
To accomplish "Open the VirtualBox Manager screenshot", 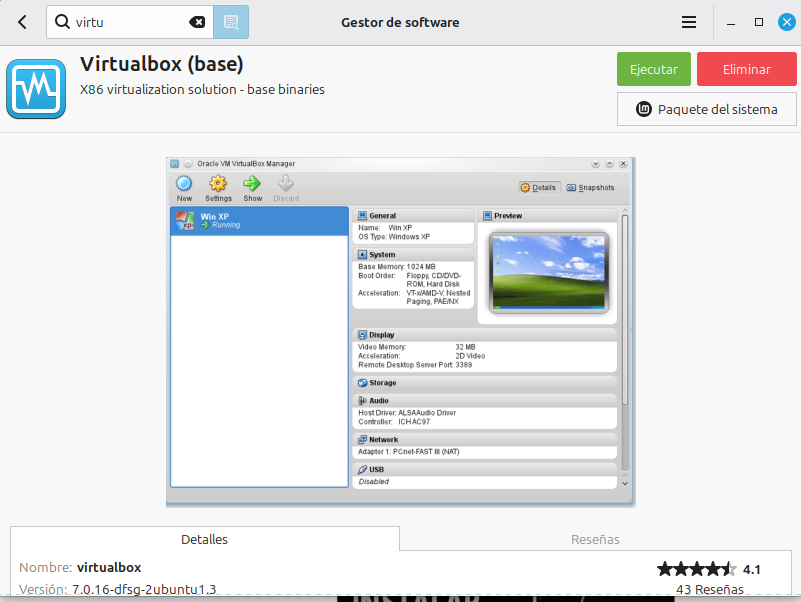I will 400,332.
